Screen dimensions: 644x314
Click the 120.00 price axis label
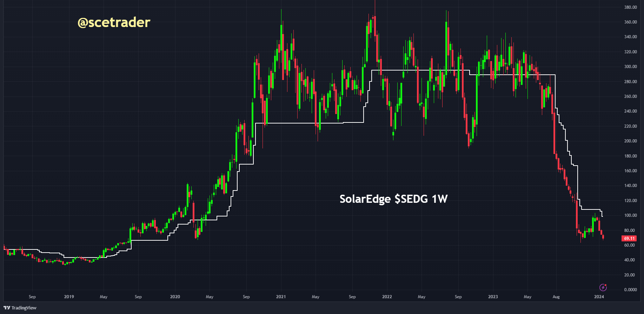[x=630, y=200]
